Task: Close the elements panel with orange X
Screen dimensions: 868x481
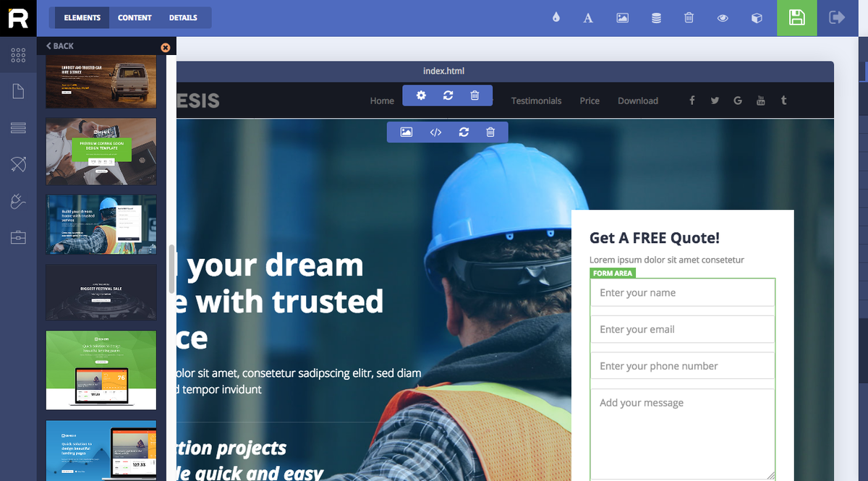Action: tap(165, 48)
